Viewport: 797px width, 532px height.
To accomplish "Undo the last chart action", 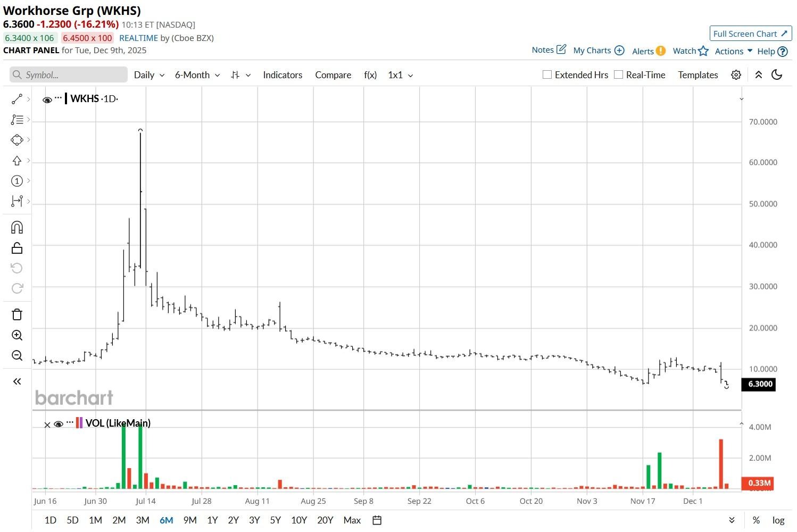I will 17,268.
